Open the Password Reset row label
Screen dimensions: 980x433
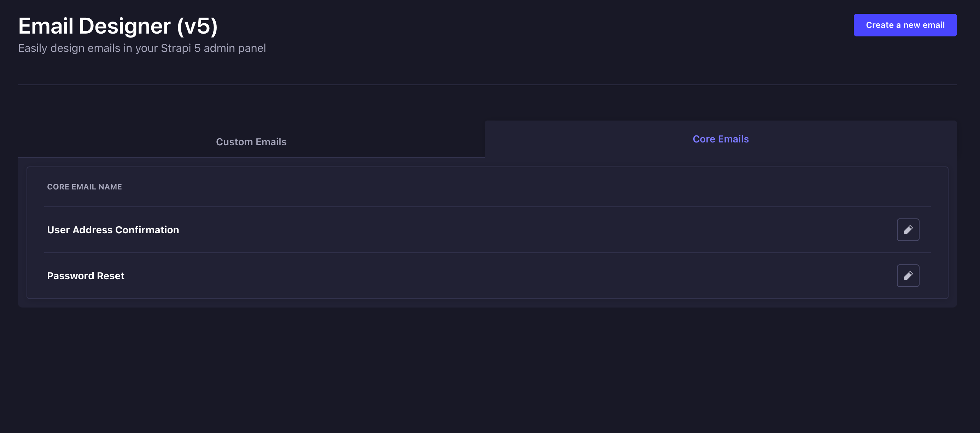86,275
